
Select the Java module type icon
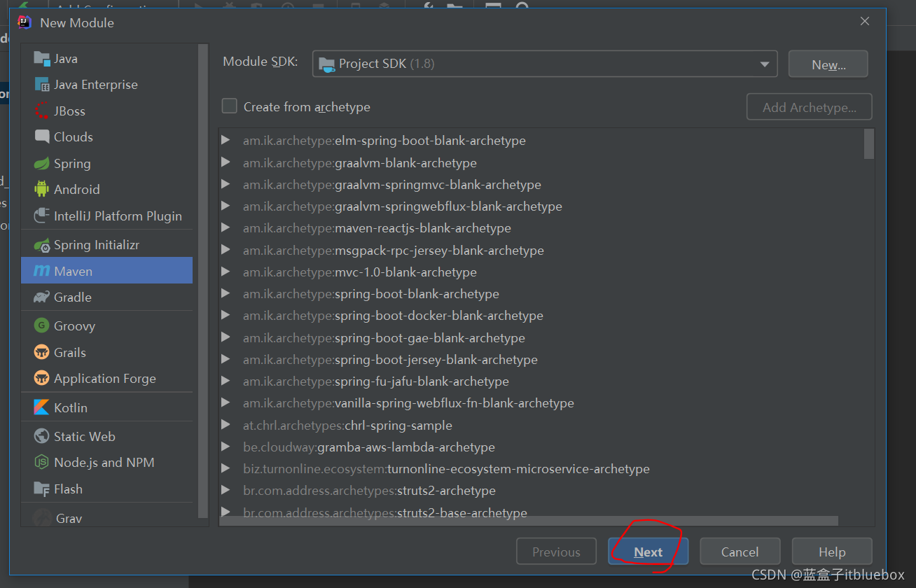[42, 59]
